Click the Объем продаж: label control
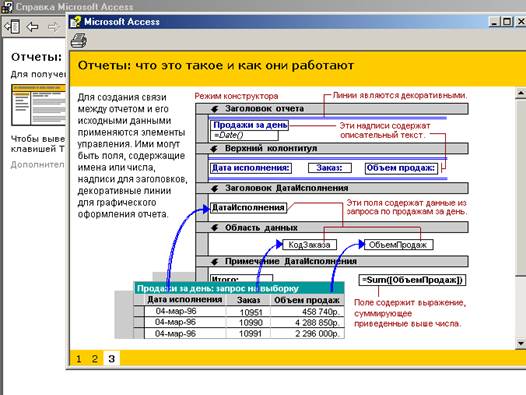Viewport: 526px width, 395px height. 401,168
